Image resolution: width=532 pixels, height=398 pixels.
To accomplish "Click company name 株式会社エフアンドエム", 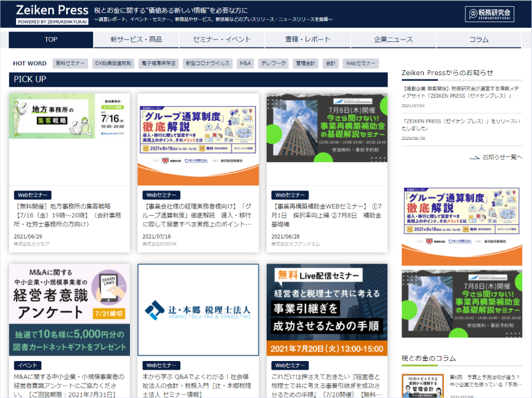I will pos(296,244).
